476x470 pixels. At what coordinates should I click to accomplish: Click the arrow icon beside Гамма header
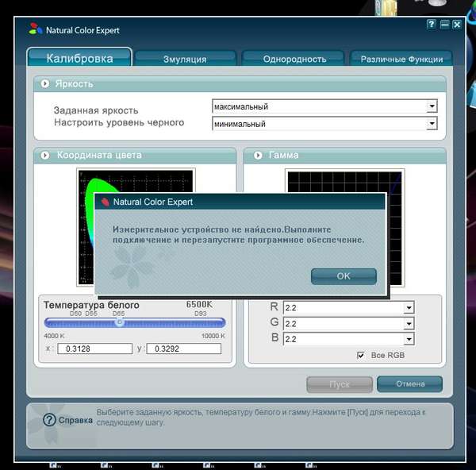258,156
